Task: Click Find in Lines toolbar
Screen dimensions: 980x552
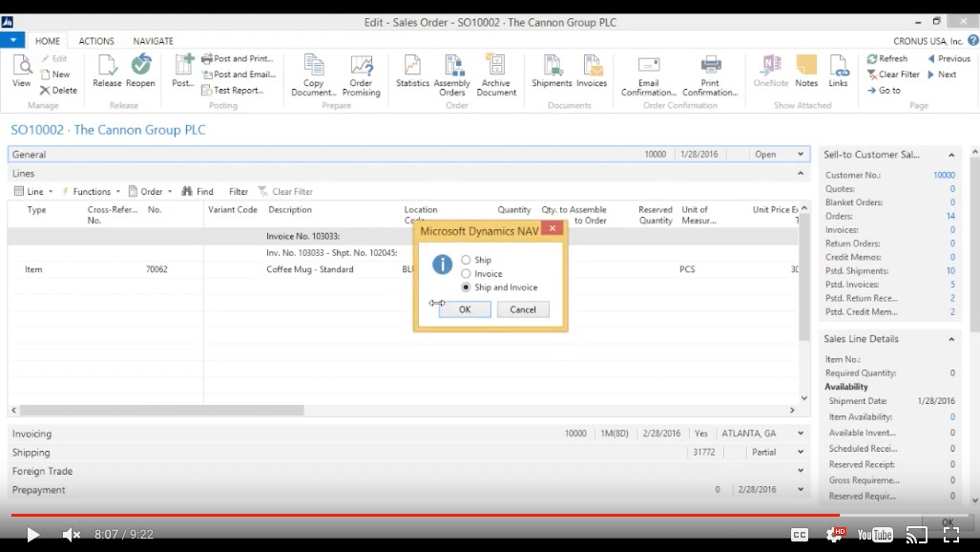Action: pos(198,192)
